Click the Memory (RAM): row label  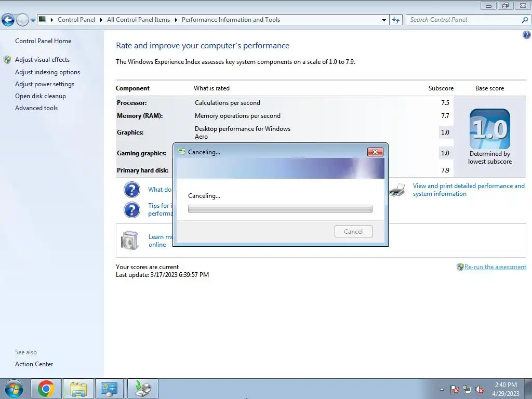(x=140, y=116)
